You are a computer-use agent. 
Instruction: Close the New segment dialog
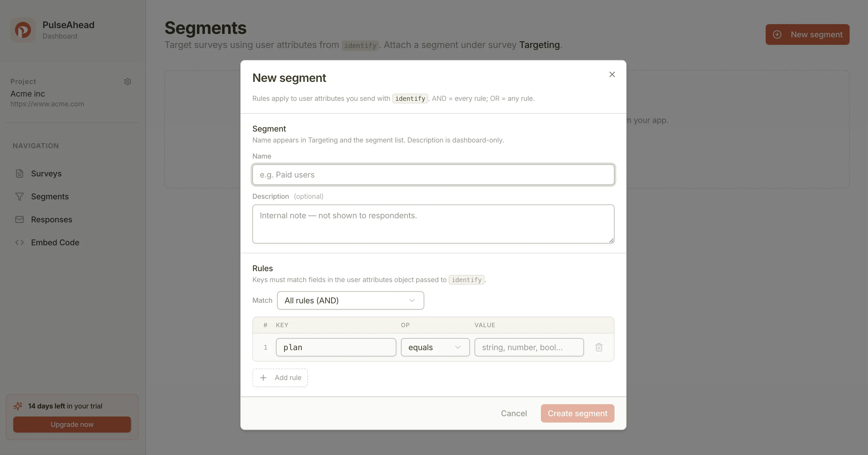tap(612, 74)
